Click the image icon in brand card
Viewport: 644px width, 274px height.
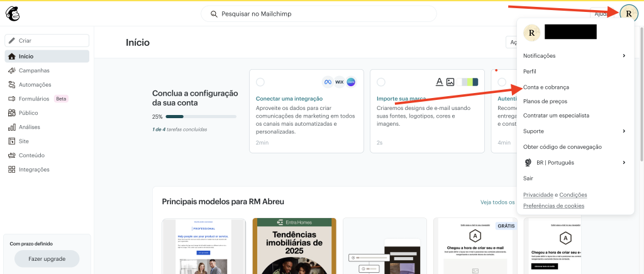coord(450,82)
